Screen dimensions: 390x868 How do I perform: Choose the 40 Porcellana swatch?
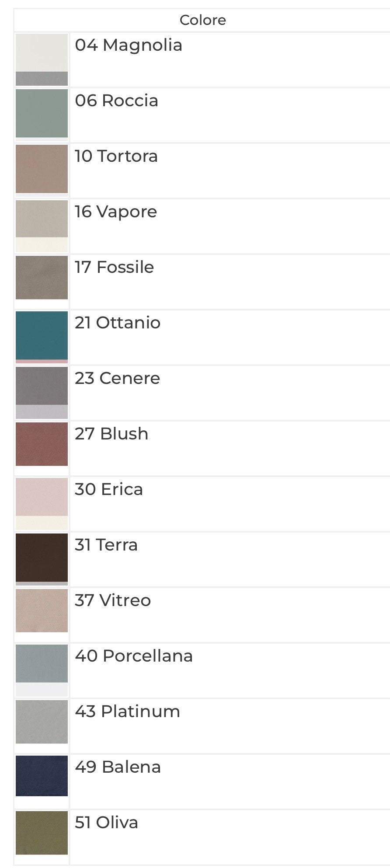(x=42, y=669)
